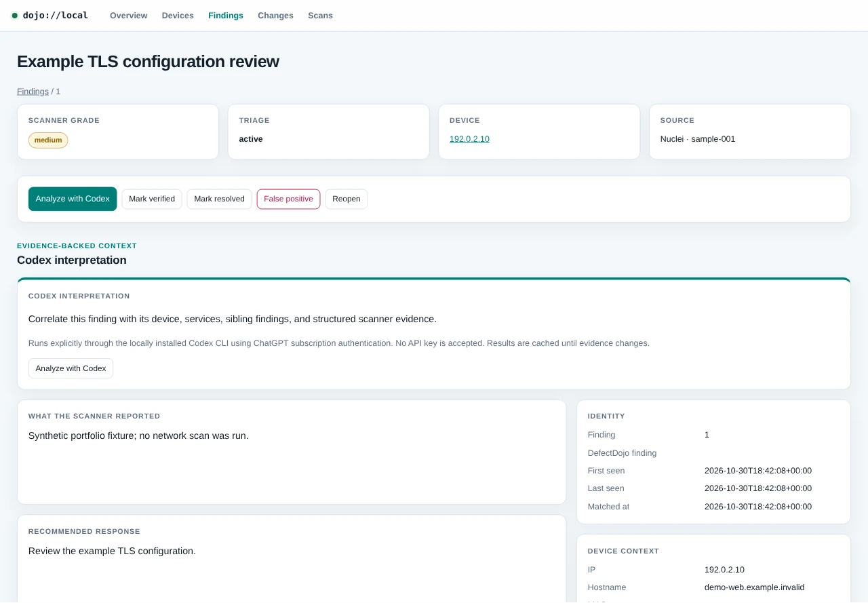Switch to the Changes tab
This screenshot has width=868, height=603.
click(x=275, y=16)
